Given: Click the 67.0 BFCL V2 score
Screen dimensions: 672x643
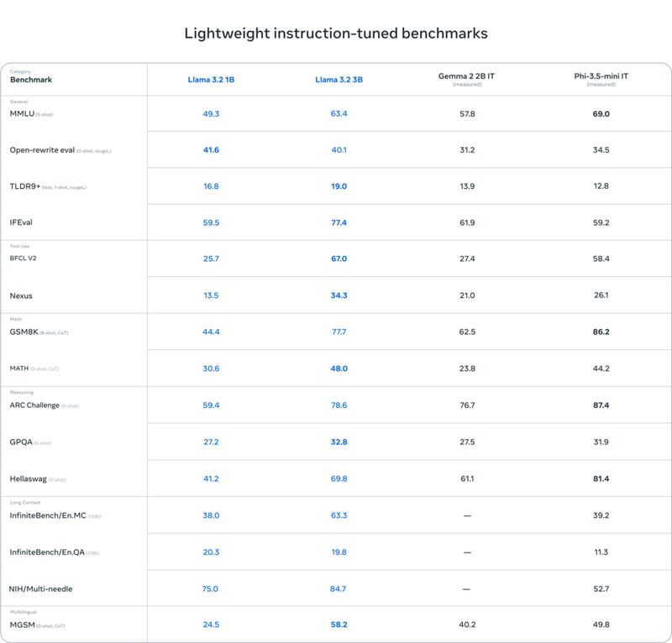Looking at the screenshot, I should (339, 259).
